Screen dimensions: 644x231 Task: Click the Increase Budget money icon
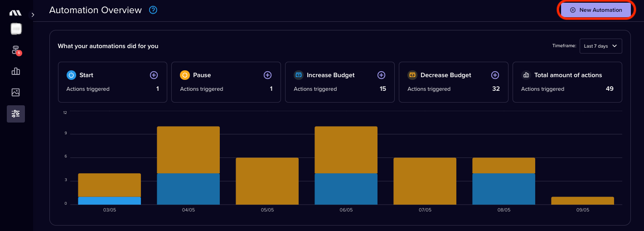click(299, 75)
